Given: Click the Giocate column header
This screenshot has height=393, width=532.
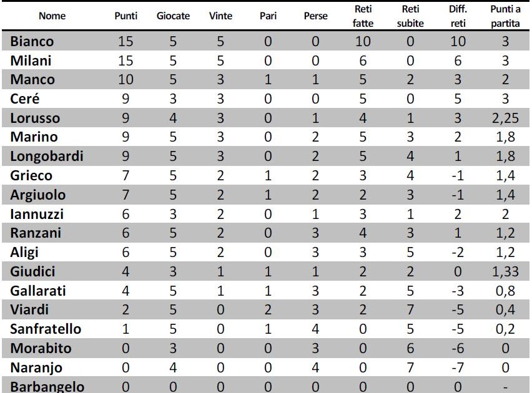Looking at the screenshot, I should [x=173, y=16].
